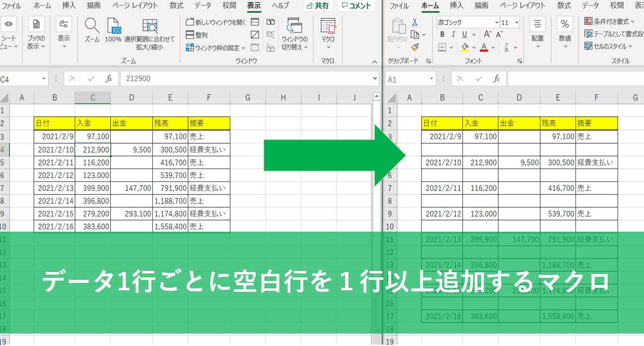Viewport: 644px width, 346px height.
Task: Apply the yellow fill color swatch
Action: (465, 47)
